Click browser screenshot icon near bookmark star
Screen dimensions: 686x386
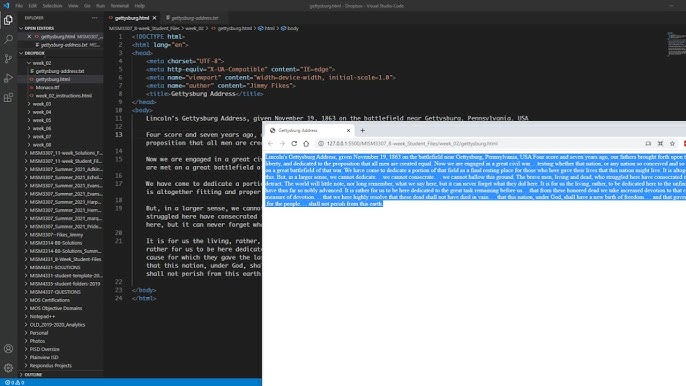pyautogui.click(x=660, y=144)
